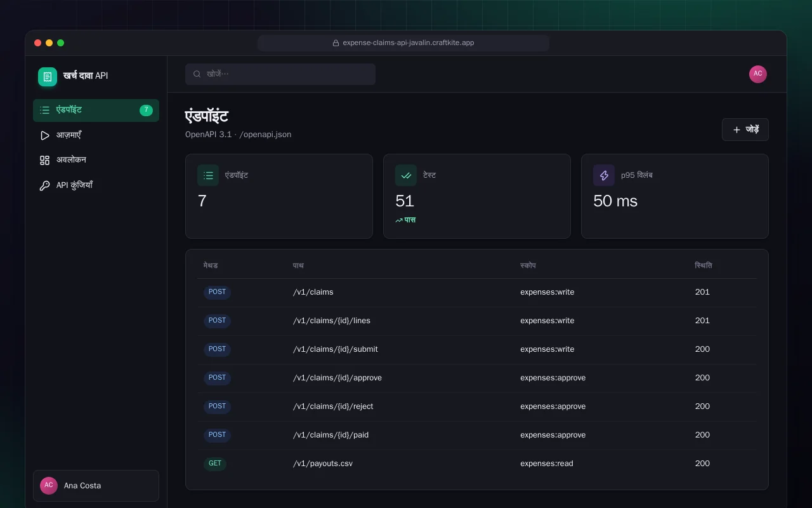Click the lock icon in address bar
Image resolution: width=812 pixels, height=508 pixels.
click(x=336, y=43)
